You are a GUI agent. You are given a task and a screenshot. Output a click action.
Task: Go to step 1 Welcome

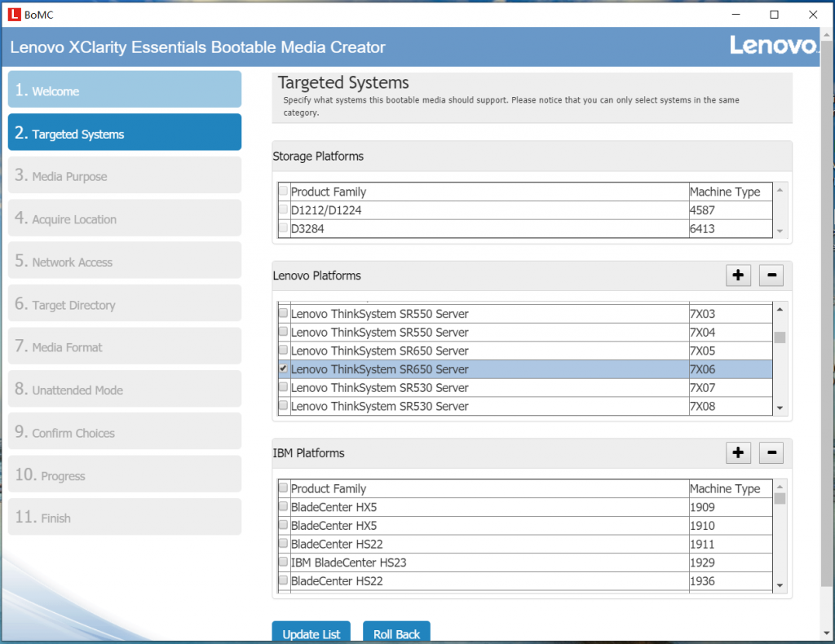tap(125, 90)
